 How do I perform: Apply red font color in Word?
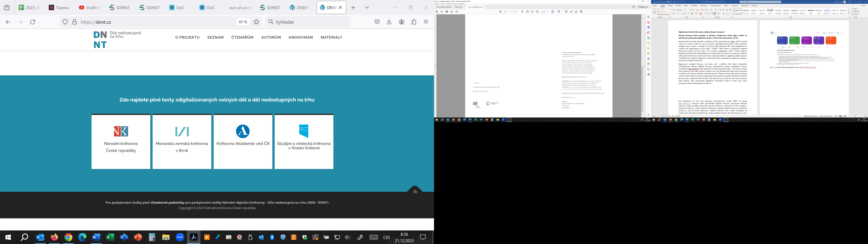701,13
